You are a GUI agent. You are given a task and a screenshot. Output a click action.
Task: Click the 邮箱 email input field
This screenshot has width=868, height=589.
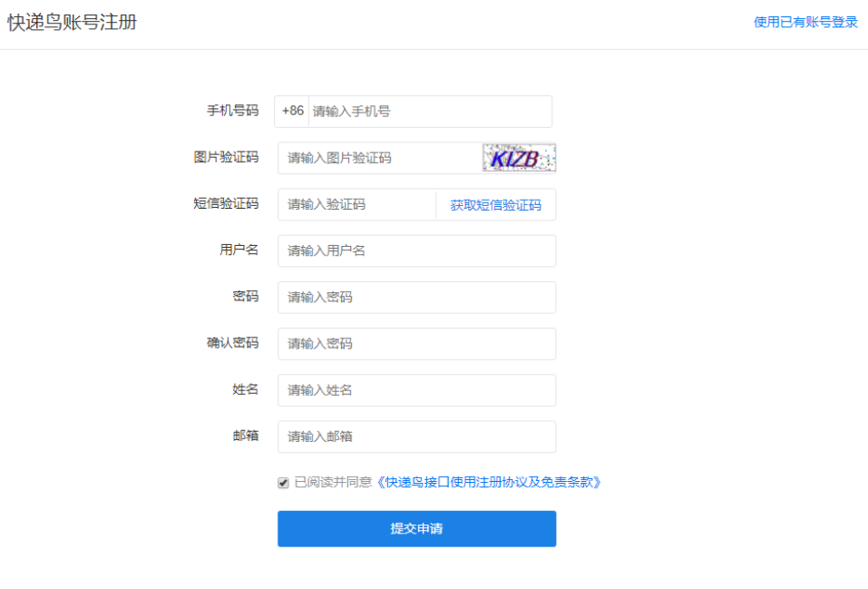pyautogui.click(x=417, y=437)
